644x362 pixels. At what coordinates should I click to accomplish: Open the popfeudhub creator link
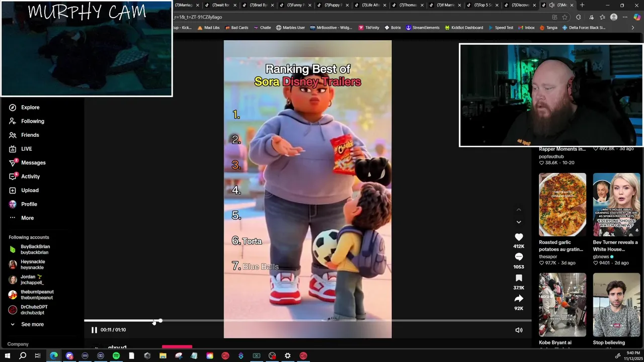pyautogui.click(x=551, y=156)
